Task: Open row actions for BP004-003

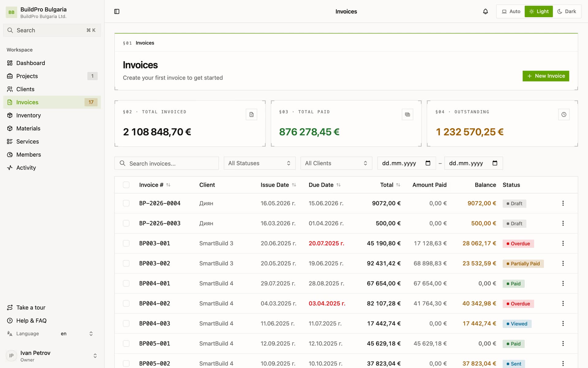Action: [563, 324]
